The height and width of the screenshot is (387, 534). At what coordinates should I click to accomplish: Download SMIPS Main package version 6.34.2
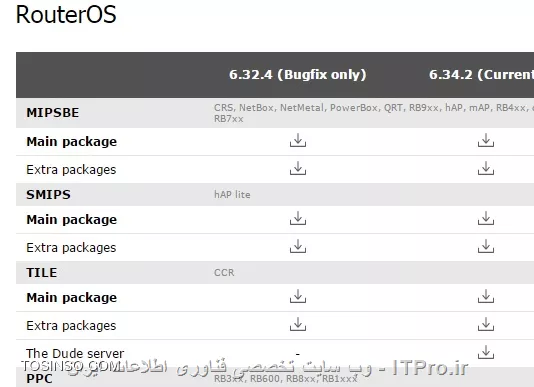[486, 218]
